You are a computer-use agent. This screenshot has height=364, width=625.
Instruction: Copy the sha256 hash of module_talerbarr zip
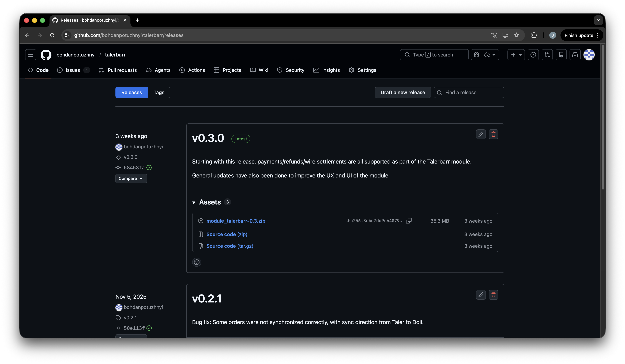[408, 221]
